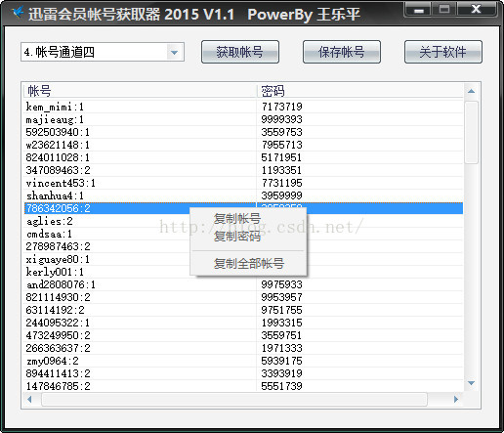Click highlighted row 786342056:2
504x433 pixels.
(x=243, y=208)
